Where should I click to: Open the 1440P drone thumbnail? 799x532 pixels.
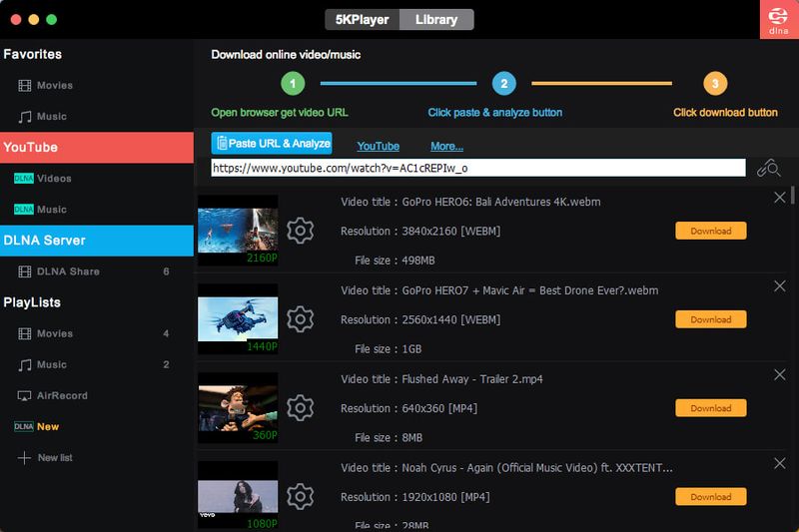[238, 319]
